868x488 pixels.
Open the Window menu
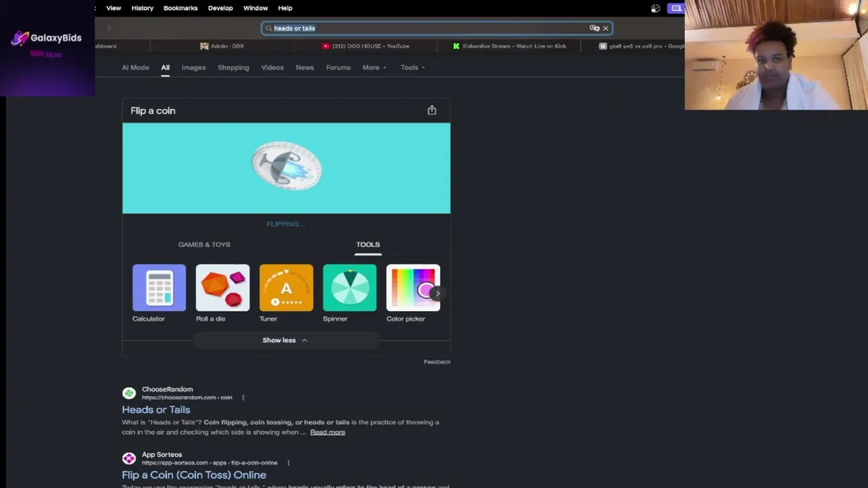click(256, 8)
